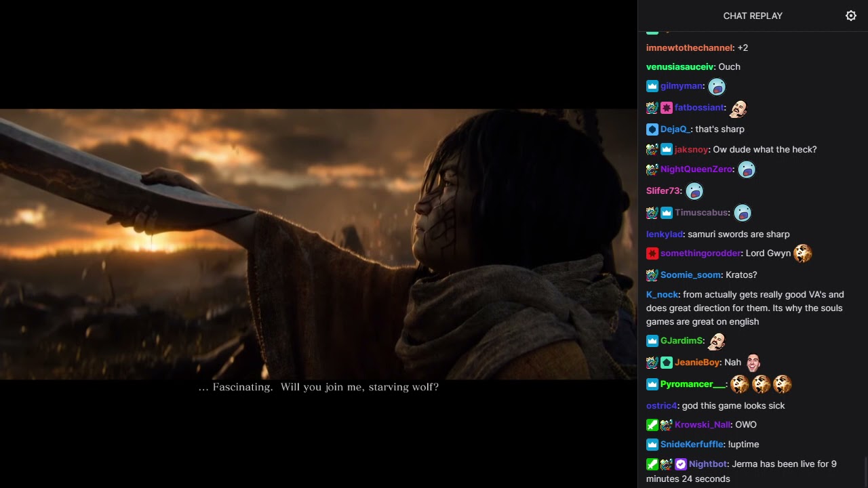This screenshot has height=488, width=868.
Task: Click the lenkylad username
Action: click(665, 235)
